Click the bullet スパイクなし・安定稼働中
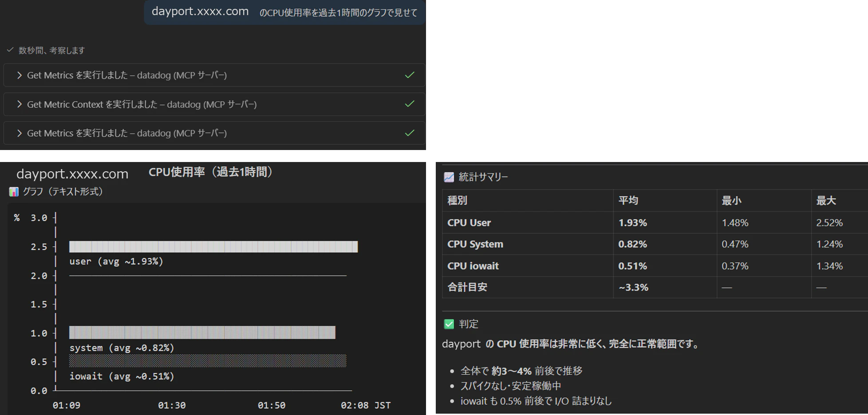 click(511, 386)
